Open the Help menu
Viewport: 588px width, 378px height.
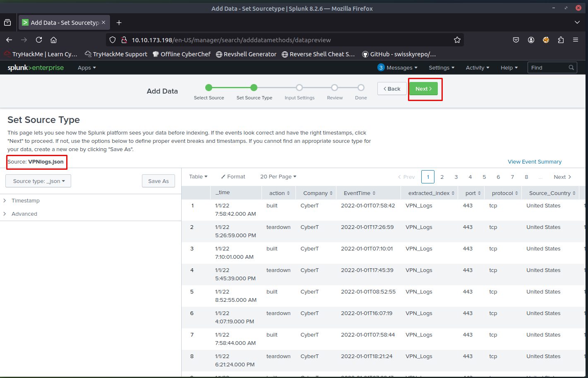pyautogui.click(x=509, y=67)
